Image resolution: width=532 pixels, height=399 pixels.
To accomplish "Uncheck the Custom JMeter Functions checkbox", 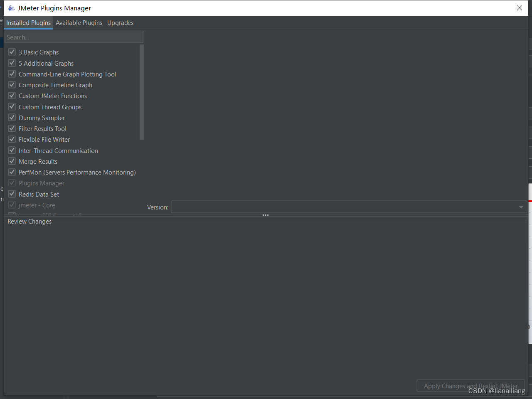I will pyautogui.click(x=12, y=96).
